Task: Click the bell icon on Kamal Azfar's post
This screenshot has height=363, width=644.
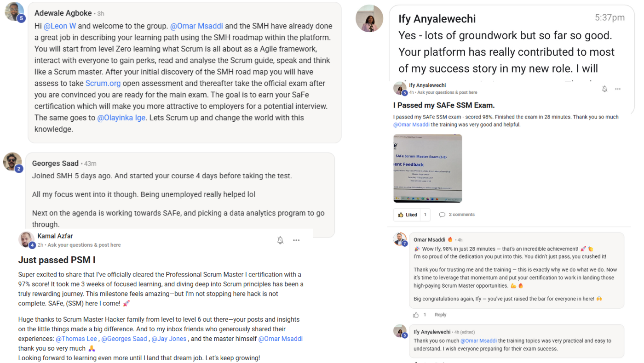Action: point(280,240)
